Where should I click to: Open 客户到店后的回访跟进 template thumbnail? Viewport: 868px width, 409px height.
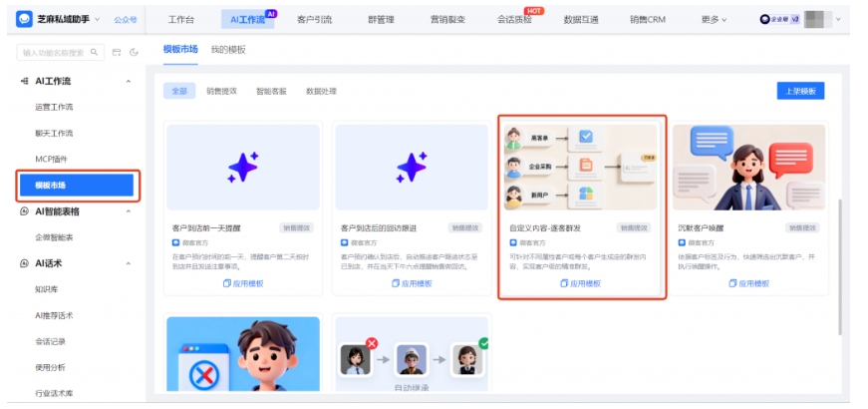pyautogui.click(x=412, y=168)
